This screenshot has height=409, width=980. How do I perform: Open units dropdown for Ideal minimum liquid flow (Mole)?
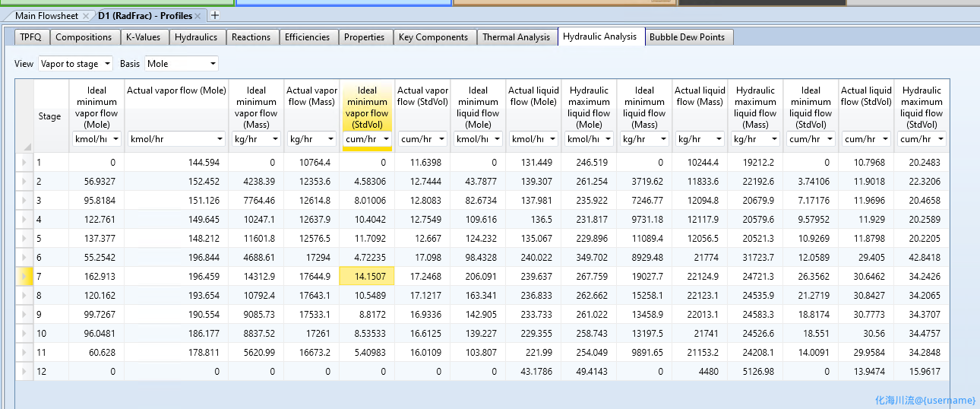[478, 139]
